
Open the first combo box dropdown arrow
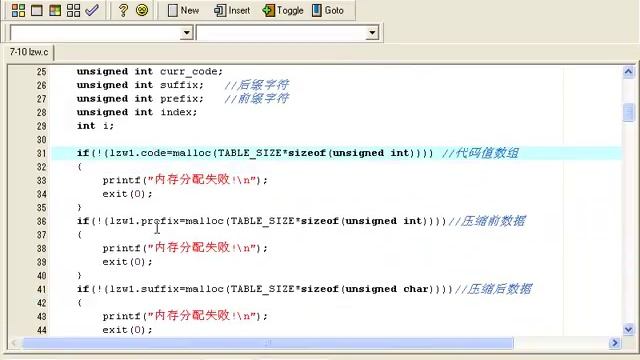click(x=187, y=33)
